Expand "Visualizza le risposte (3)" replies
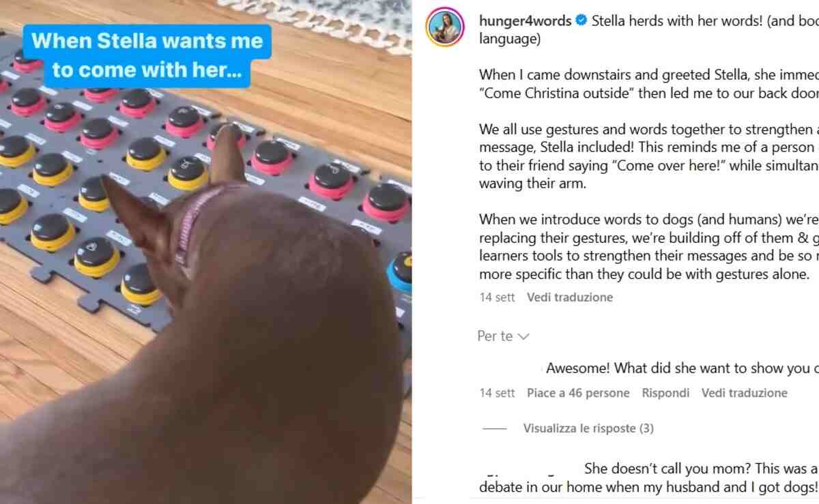The width and height of the screenshot is (819, 504). [588, 428]
